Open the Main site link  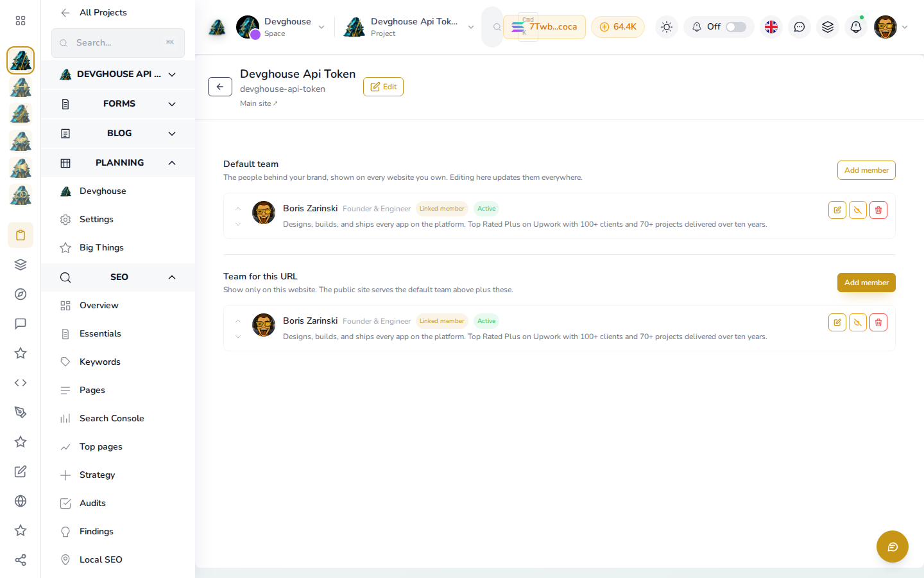tap(259, 103)
